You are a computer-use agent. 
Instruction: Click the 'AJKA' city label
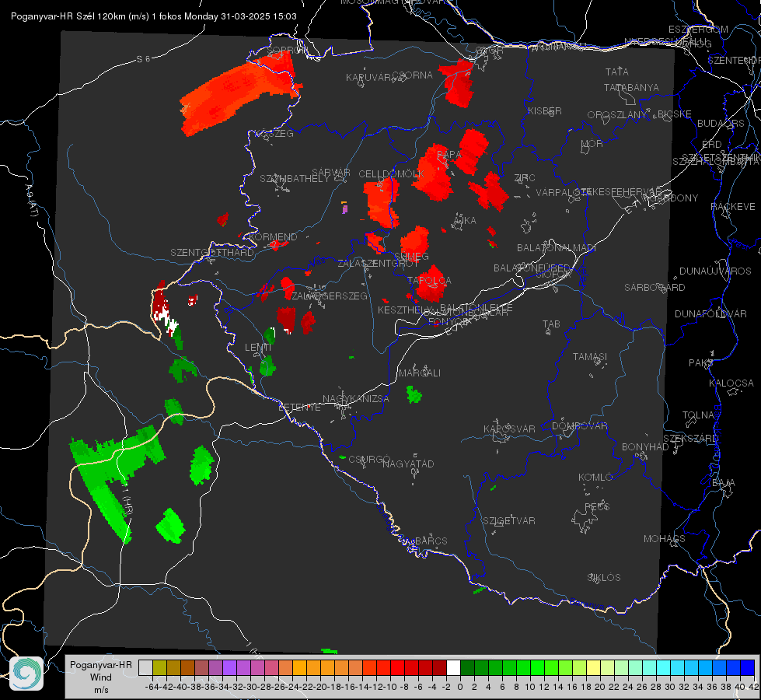[x=465, y=221]
